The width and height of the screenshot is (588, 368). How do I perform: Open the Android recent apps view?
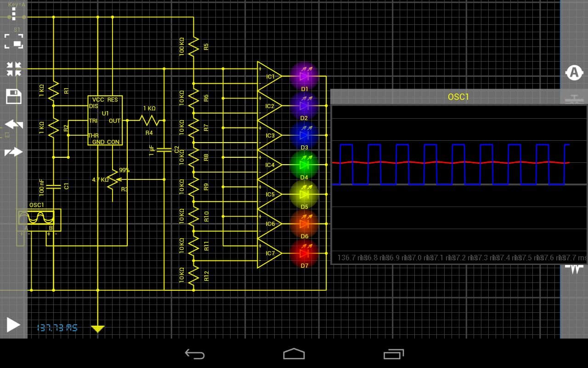pyautogui.click(x=393, y=354)
